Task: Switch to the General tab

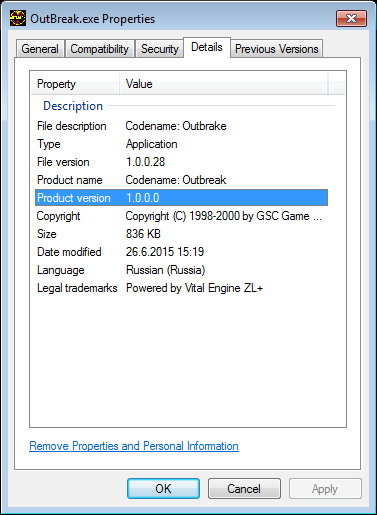Action: coord(40,49)
